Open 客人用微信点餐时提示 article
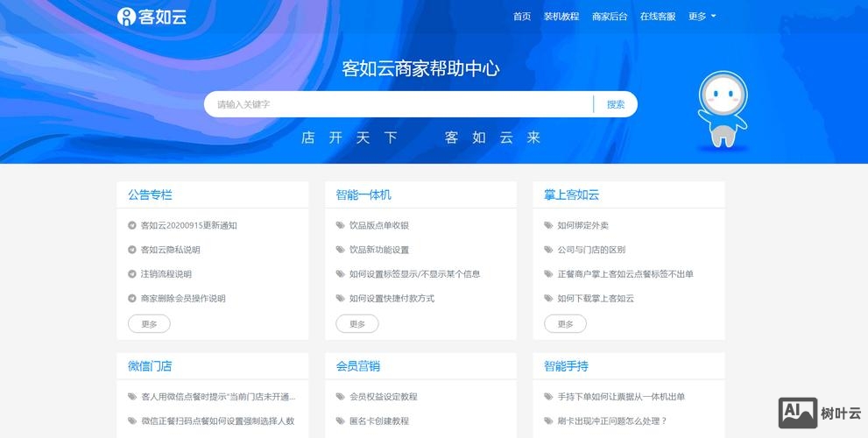 coord(218,397)
